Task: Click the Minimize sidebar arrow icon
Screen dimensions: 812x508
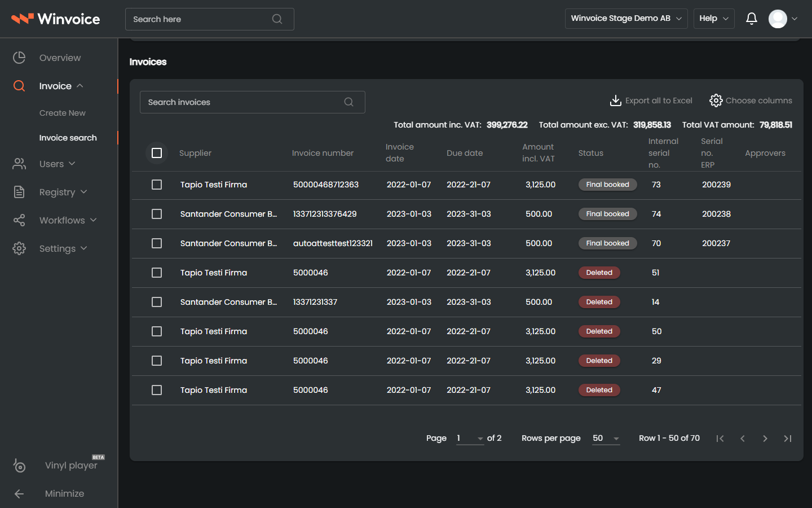Action: click(19, 494)
